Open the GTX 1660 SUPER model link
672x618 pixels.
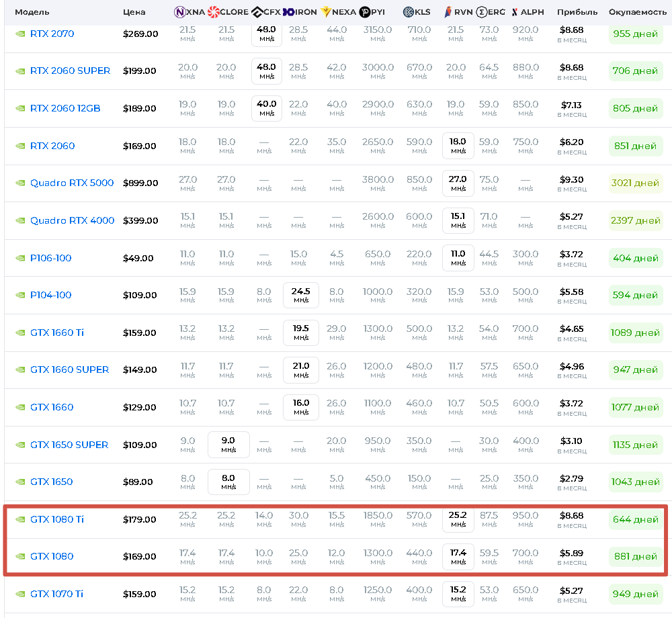click(x=69, y=369)
